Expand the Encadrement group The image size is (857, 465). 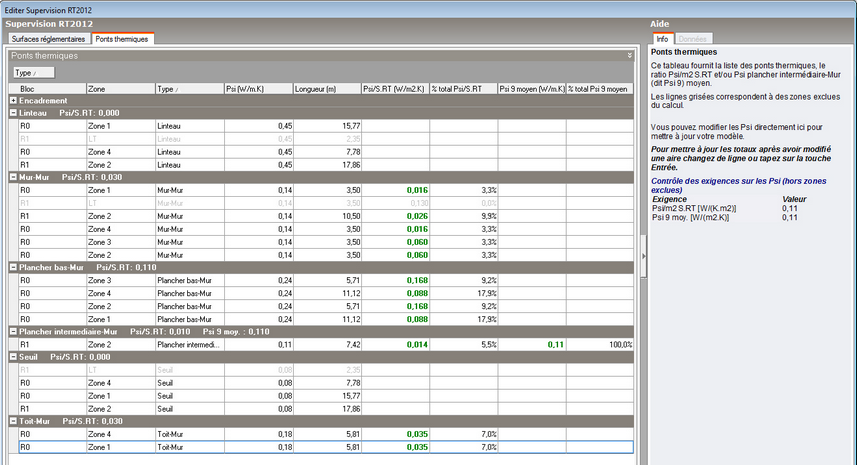tap(13, 100)
